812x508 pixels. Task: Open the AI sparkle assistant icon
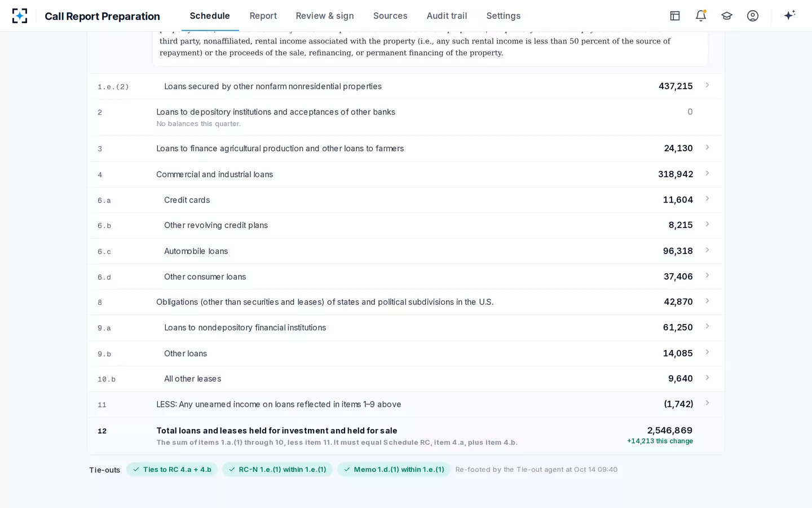789,15
